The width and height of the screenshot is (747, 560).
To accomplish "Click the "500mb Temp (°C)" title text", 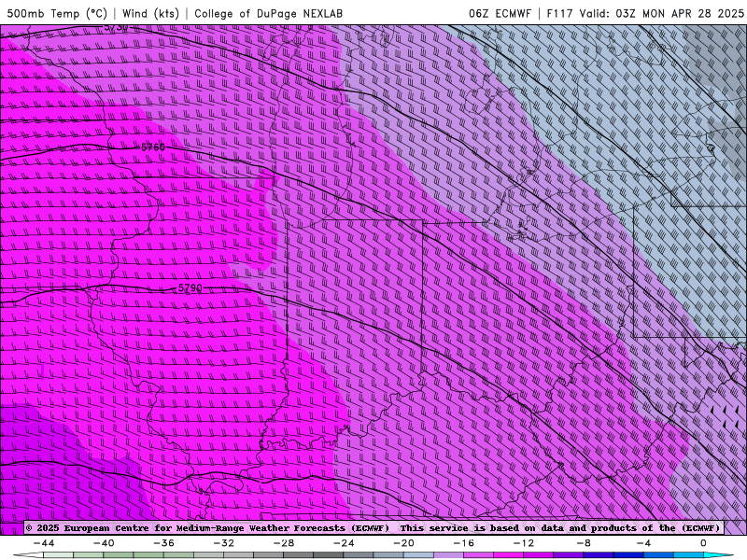I will point(57,13).
